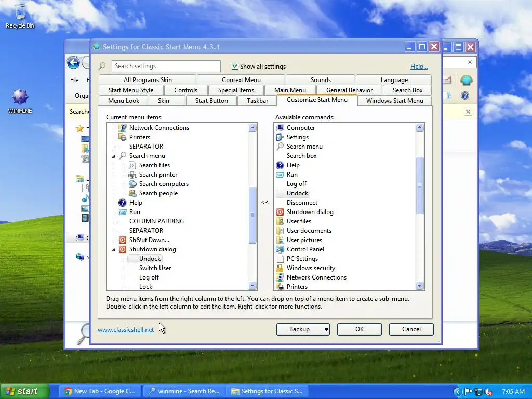Switch to the Start Menu Style tab
This screenshot has height=399, width=532.
(131, 90)
